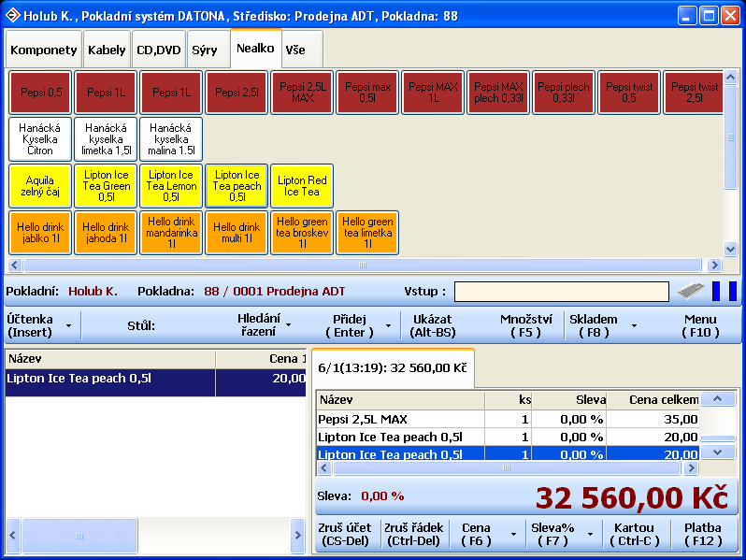The width and height of the screenshot is (746, 560).
Task: Click the search results right scroll arrow
Action: (x=297, y=536)
